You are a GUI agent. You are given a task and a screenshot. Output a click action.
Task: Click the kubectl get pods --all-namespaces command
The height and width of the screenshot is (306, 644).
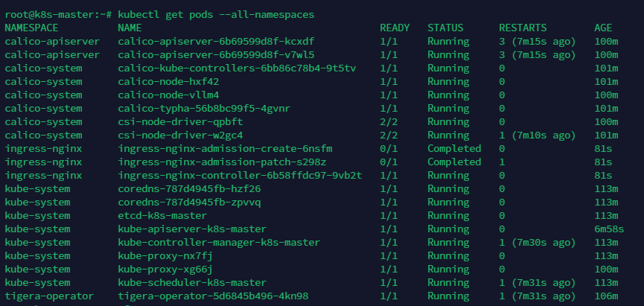pyautogui.click(x=216, y=15)
